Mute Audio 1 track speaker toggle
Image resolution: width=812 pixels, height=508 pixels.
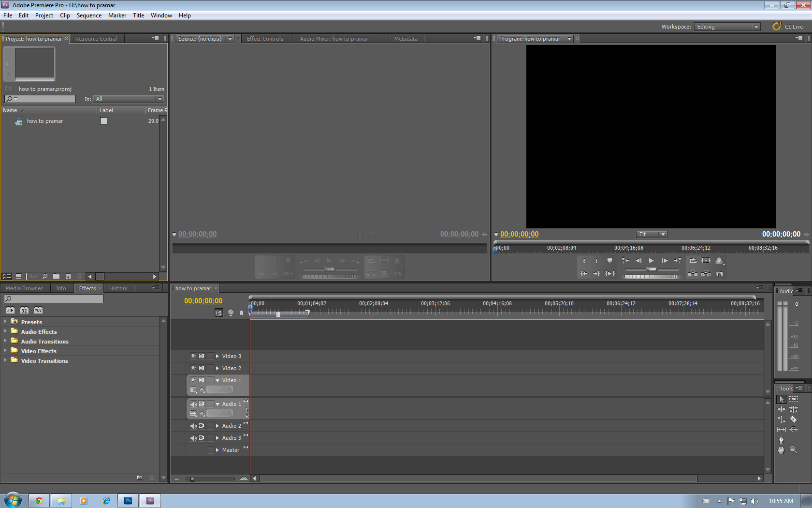coord(193,404)
